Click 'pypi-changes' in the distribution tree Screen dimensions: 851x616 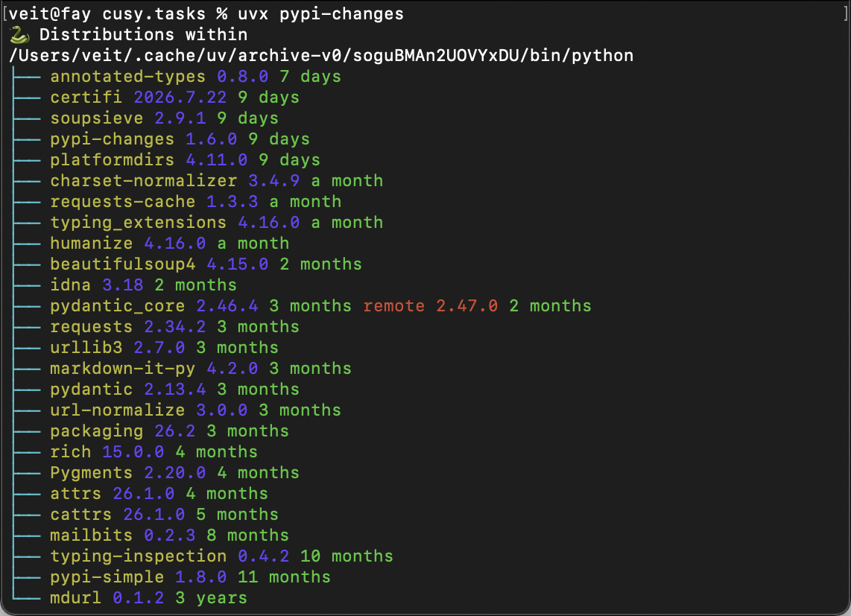coord(112,139)
